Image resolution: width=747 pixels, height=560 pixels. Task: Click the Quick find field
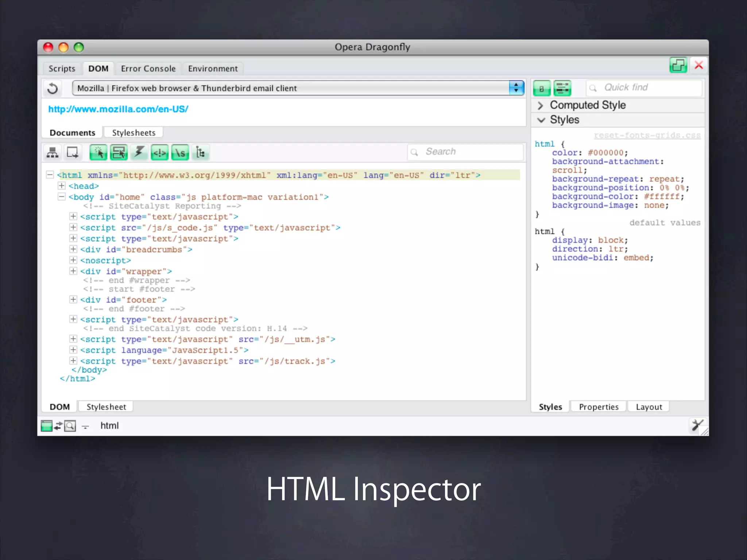(x=644, y=88)
